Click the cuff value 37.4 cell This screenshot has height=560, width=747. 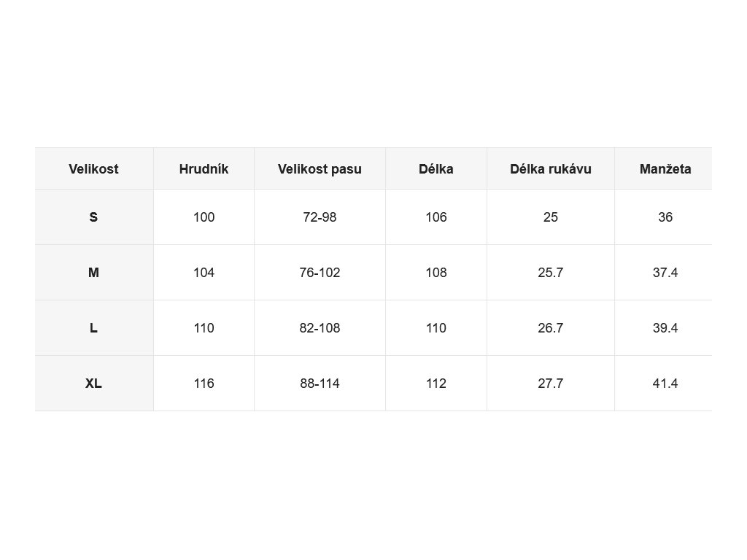(x=664, y=273)
